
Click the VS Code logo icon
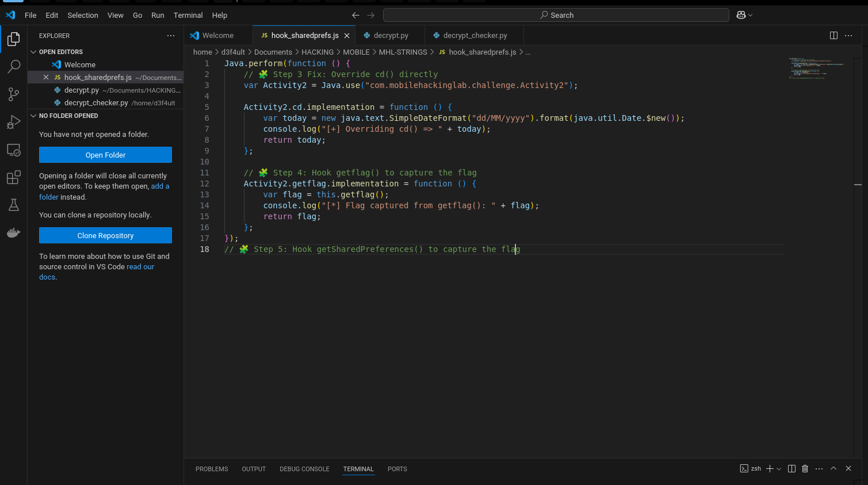(10, 15)
